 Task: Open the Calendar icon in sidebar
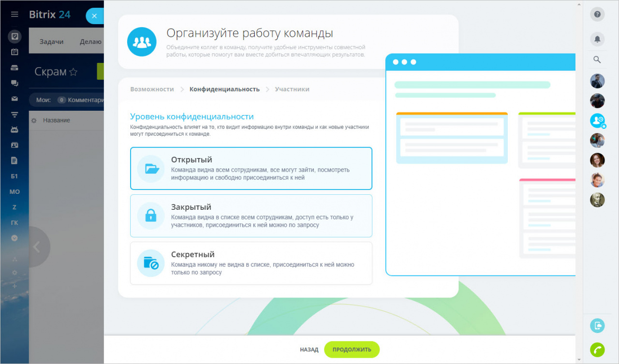click(15, 52)
